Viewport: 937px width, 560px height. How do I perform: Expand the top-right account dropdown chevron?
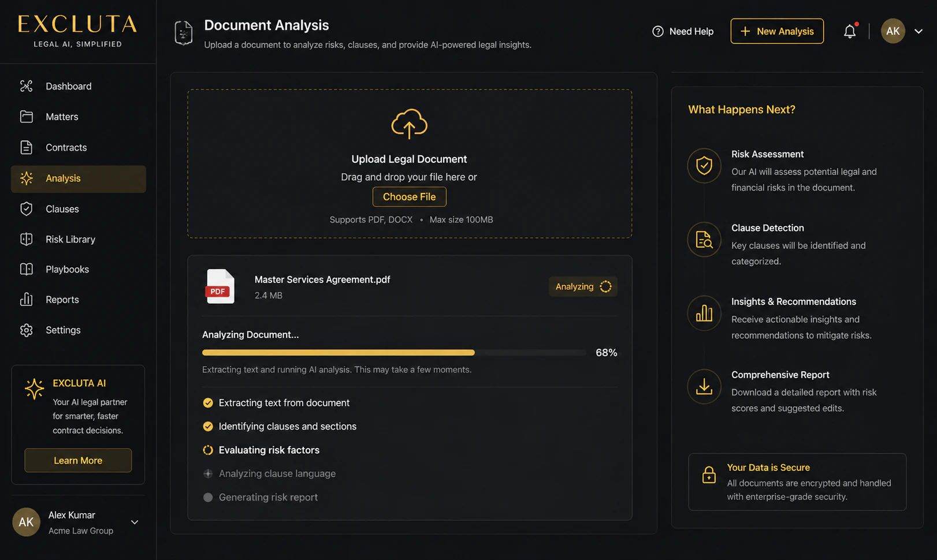(919, 31)
